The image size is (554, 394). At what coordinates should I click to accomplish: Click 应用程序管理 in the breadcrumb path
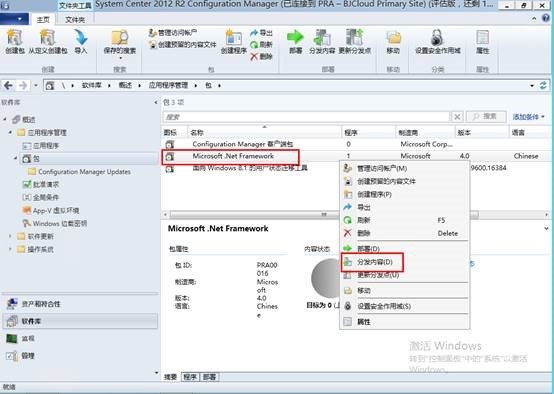click(x=168, y=85)
